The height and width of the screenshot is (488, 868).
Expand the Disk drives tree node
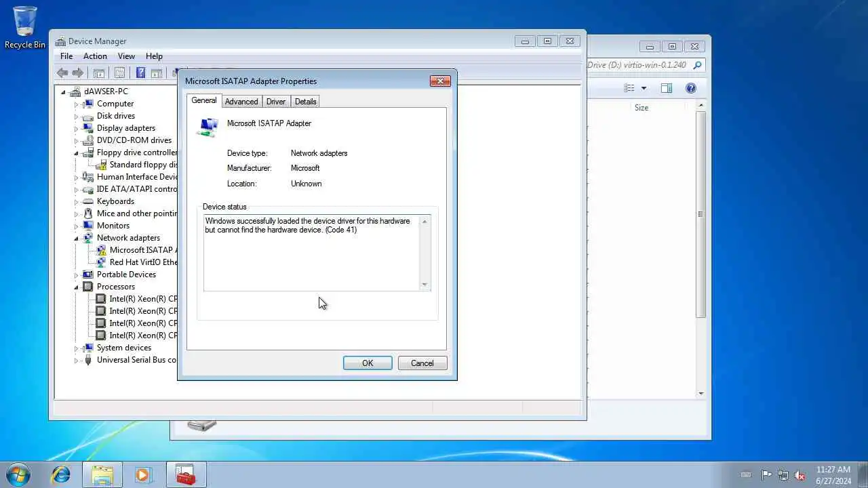(x=76, y=116)
